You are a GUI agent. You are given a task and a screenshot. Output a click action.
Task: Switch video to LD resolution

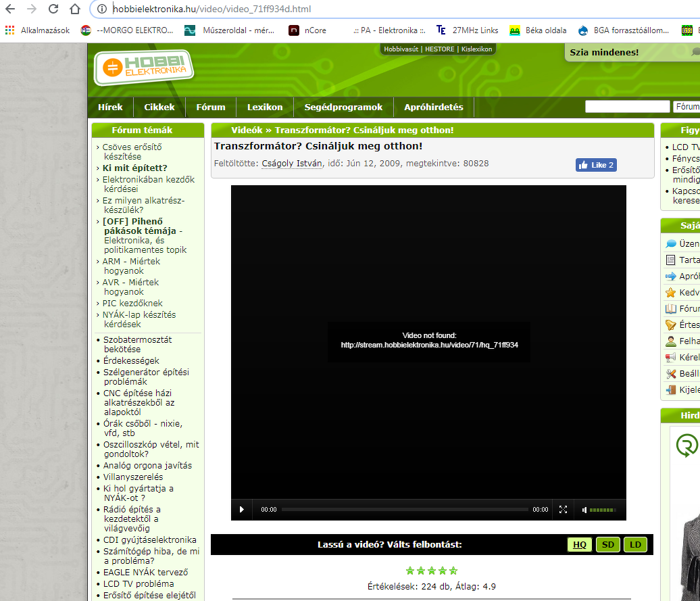click(x=635, y=545)
